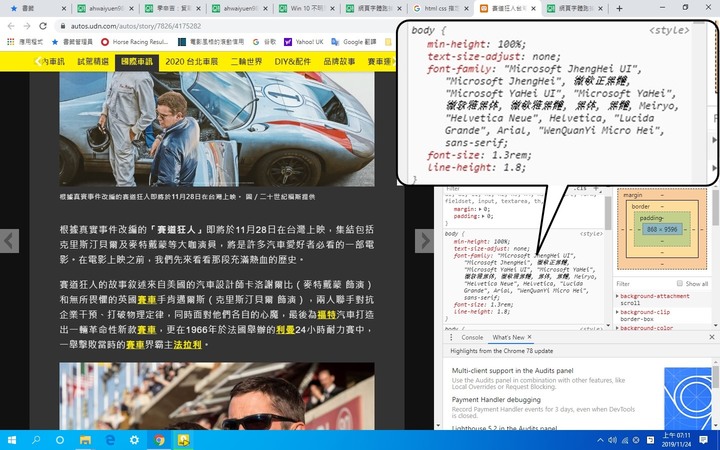Open the Horse Racing Results bookmark
This screenshot has height=450, width=720.
click(x=135, y=42)
